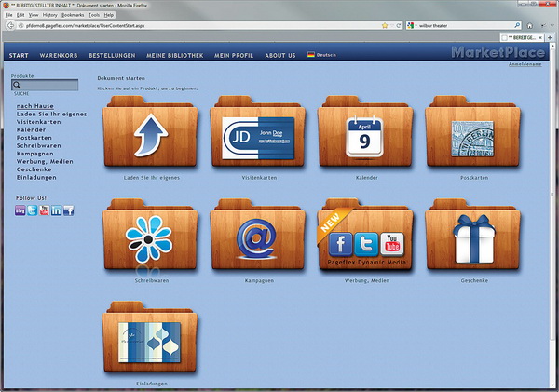Open the Bookmarks menu in Firefox

(x=73, y=16)
